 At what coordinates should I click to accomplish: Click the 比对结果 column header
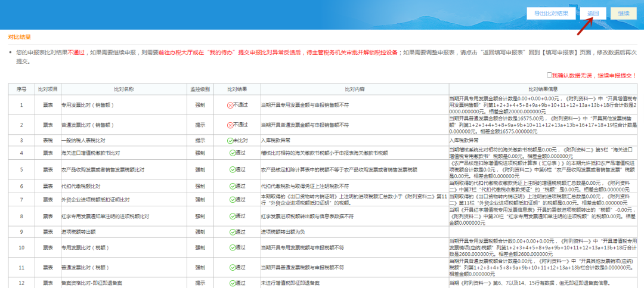[237, 89]
